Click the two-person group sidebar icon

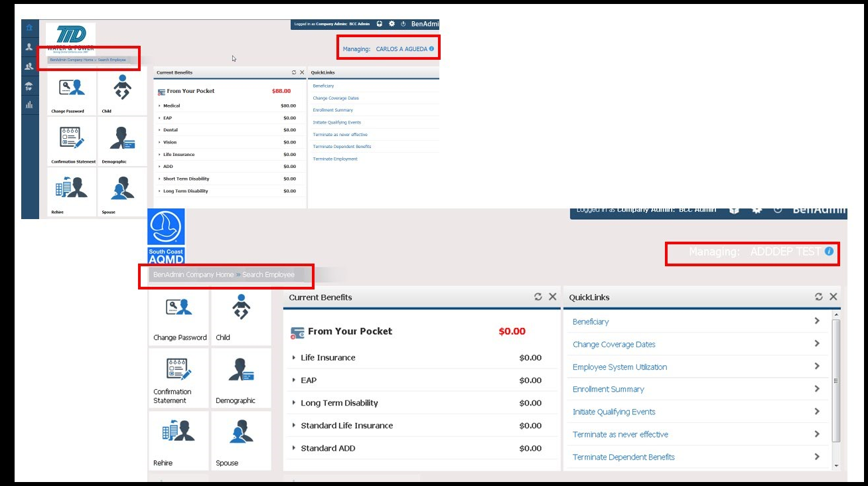[x=29, y=66]
